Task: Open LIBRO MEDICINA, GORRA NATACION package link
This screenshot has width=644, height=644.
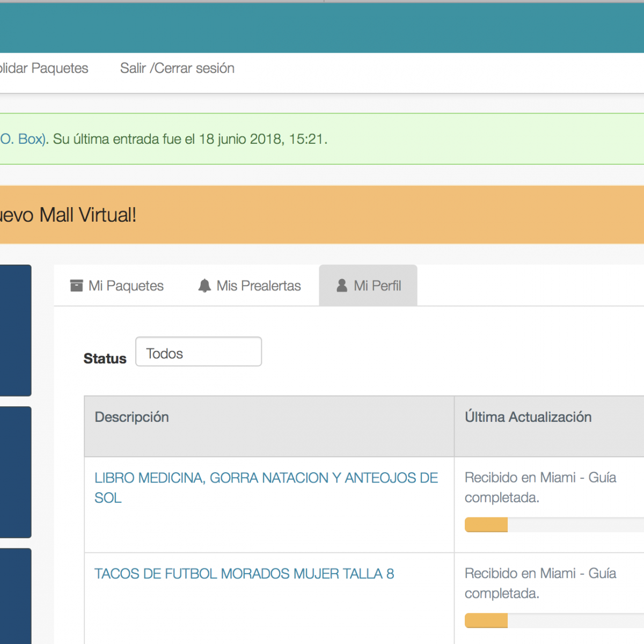Action: click(x=266, y=488)
